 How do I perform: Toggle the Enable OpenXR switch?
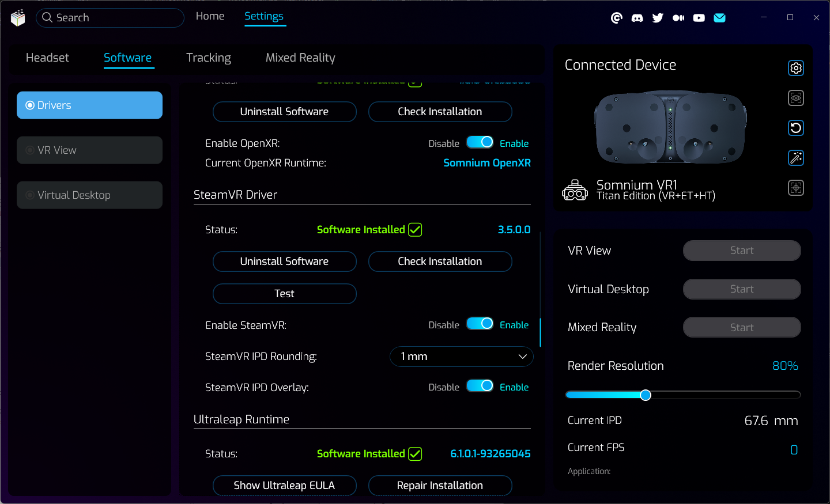480,142
